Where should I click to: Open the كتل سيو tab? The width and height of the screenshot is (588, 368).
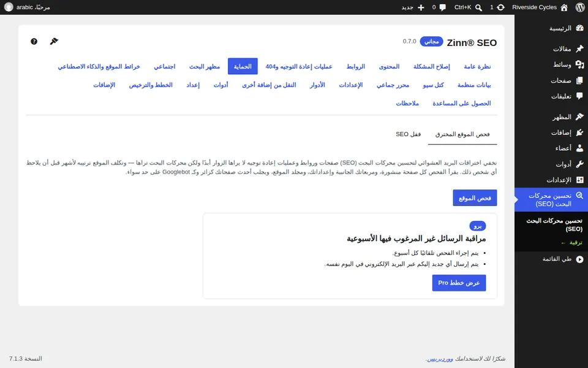point(433,85)
